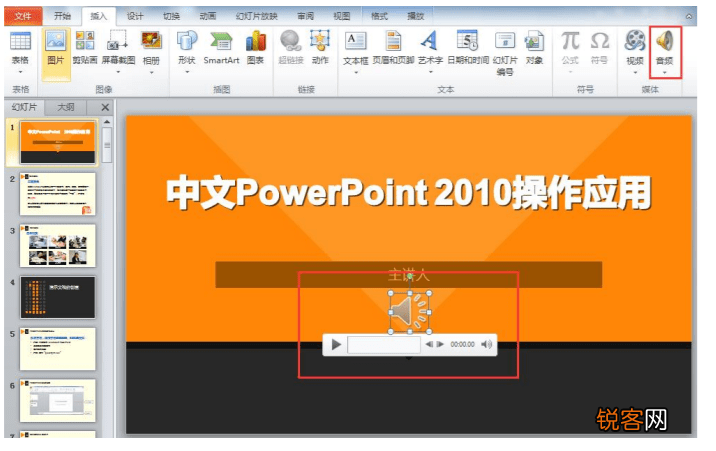Click the 主讲人 subtitle placeholder

409,274
